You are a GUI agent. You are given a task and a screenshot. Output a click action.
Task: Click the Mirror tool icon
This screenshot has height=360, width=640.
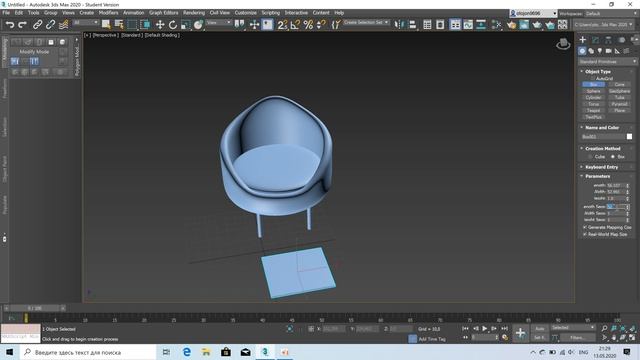pyautogui.click(x=398, y=24)
